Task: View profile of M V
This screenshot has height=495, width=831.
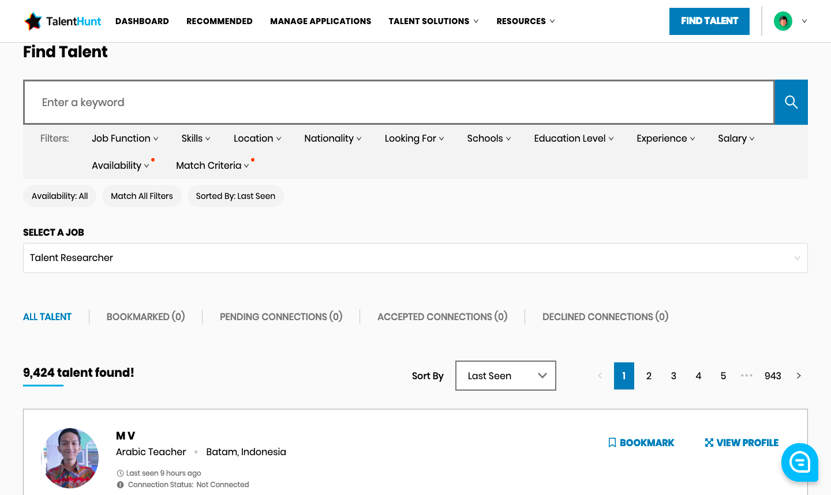Action: pos(741,443)
